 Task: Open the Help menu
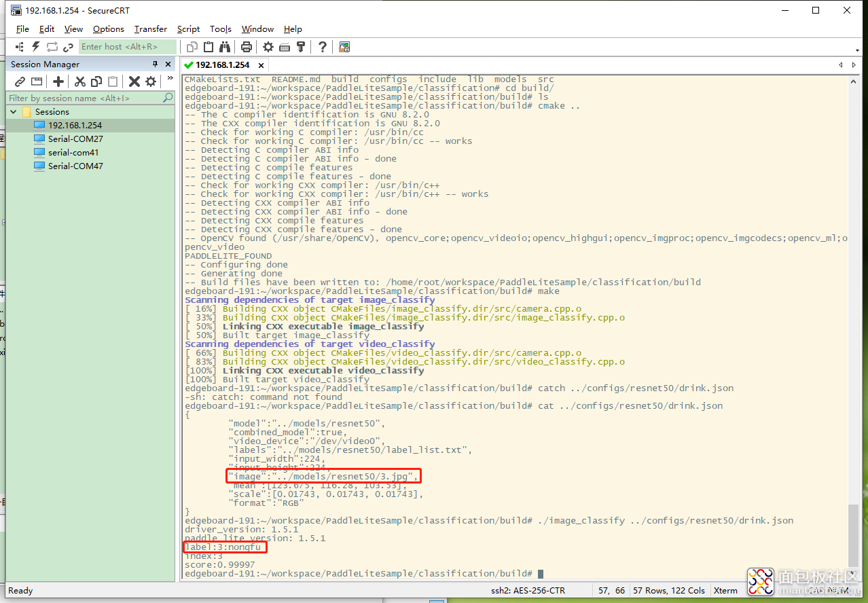click(293, 29)
